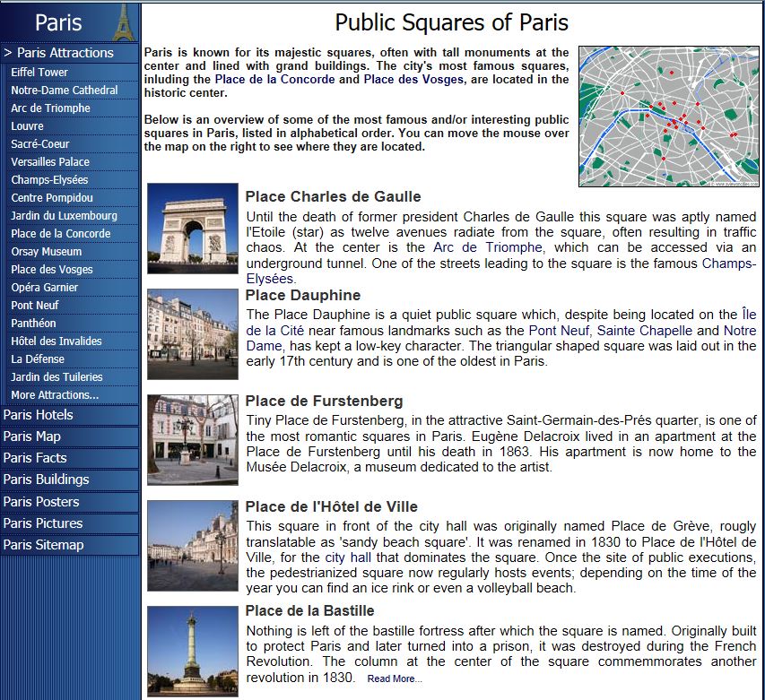This screenshot has width=765, height=700.
Task: Follow the Place des Vosges intro link
Action: (413, 80)
